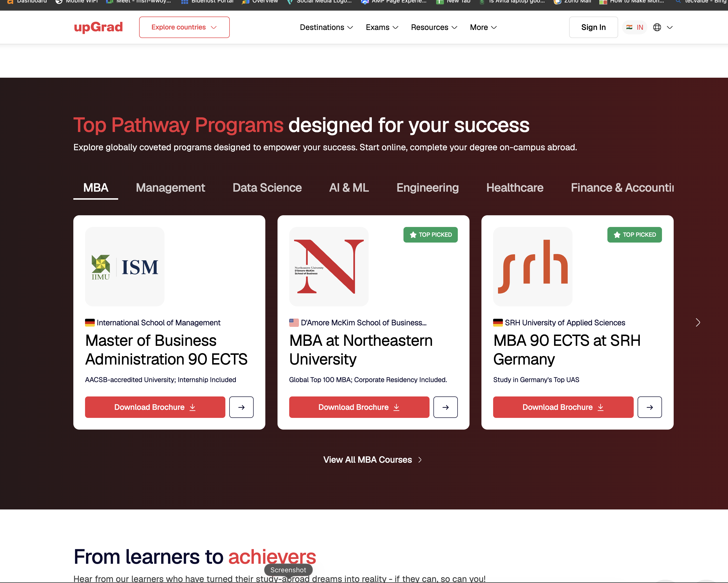Open the globe language selector
The width and height of the screenshot is (728, 583).
(663, 27)
